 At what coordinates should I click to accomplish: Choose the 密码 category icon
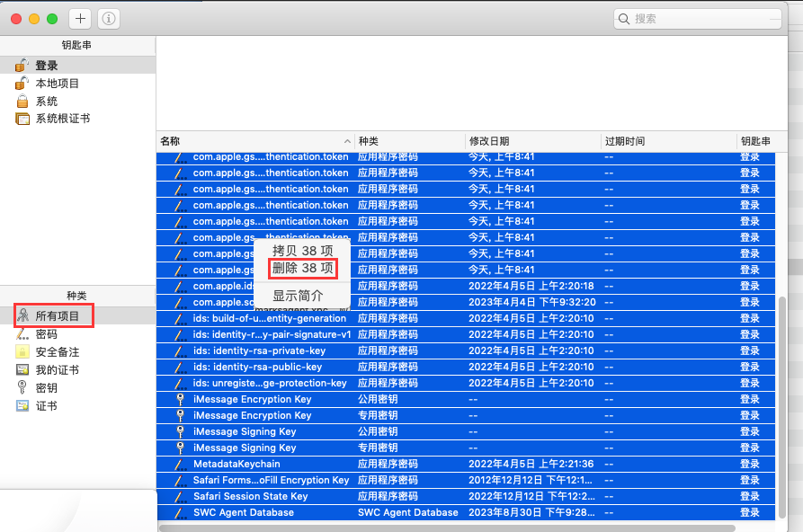pyautogui.click(x=22, y=333)
